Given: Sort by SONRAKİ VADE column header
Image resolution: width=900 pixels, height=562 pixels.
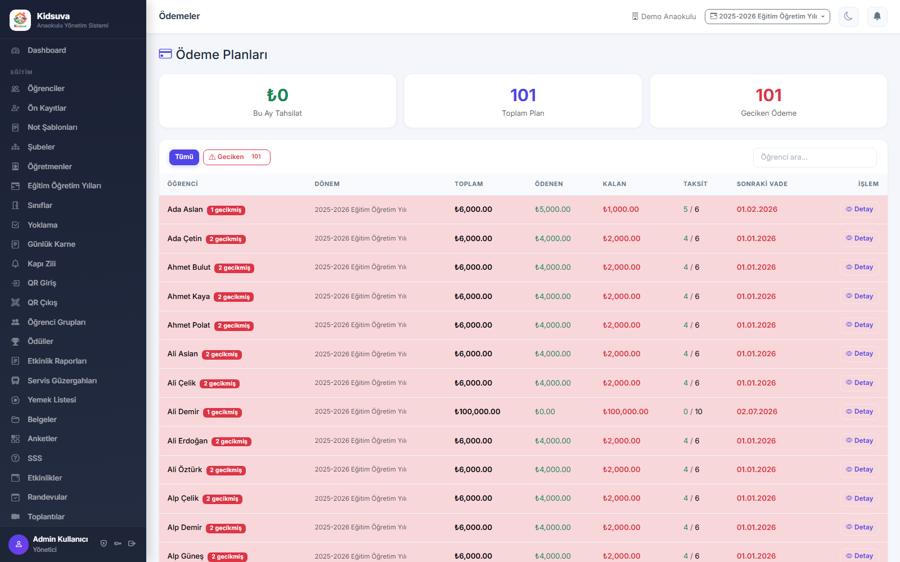Looking at the screenshot, I should pyautogui.click(x=762, y=184).
